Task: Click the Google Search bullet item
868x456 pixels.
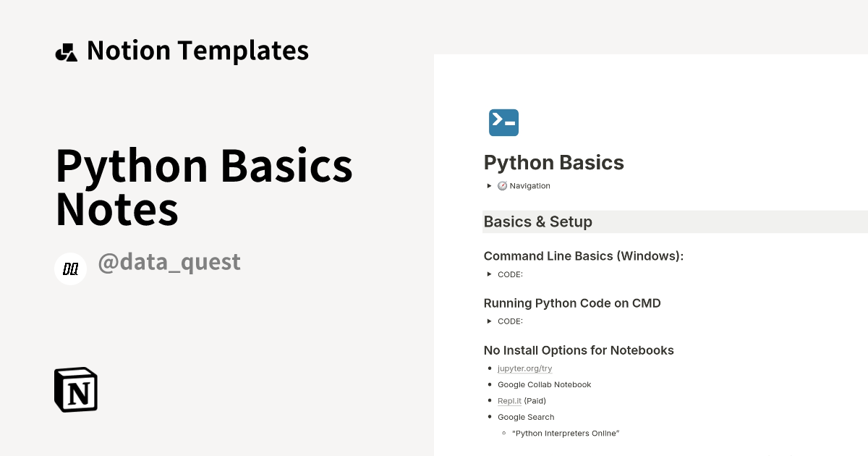Action: (x=526, y=417)
